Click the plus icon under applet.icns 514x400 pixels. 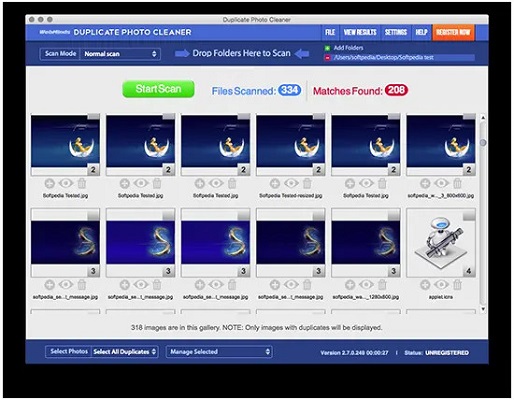[x=425, y=285]
